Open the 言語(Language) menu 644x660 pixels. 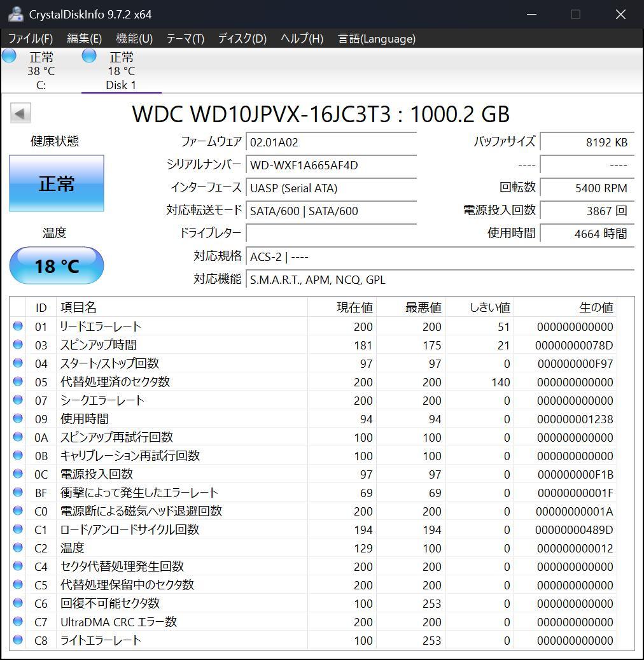point(377,39)
